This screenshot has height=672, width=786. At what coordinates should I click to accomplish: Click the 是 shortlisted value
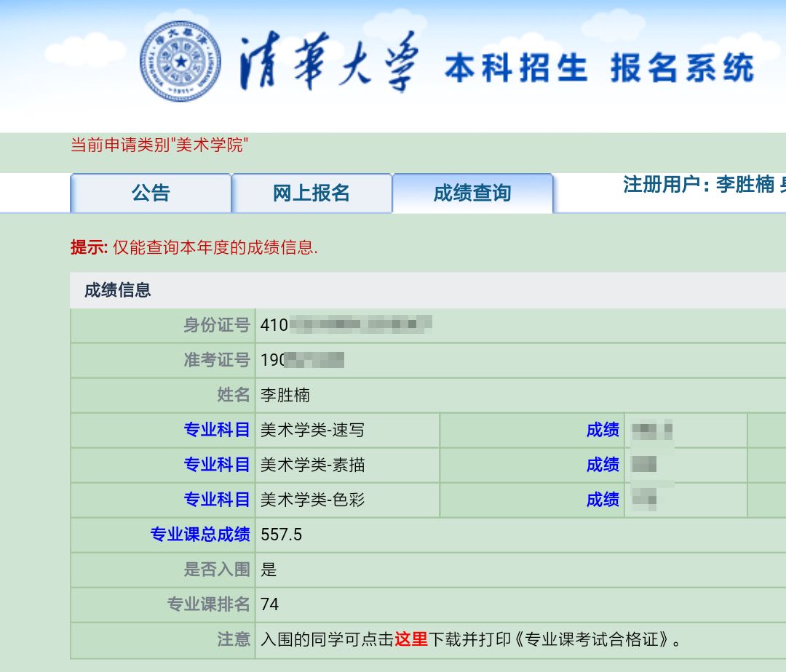point(269,569)
